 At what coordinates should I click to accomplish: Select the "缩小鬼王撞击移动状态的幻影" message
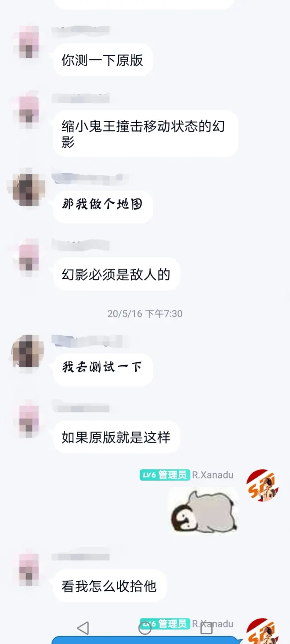click(145, 133)
